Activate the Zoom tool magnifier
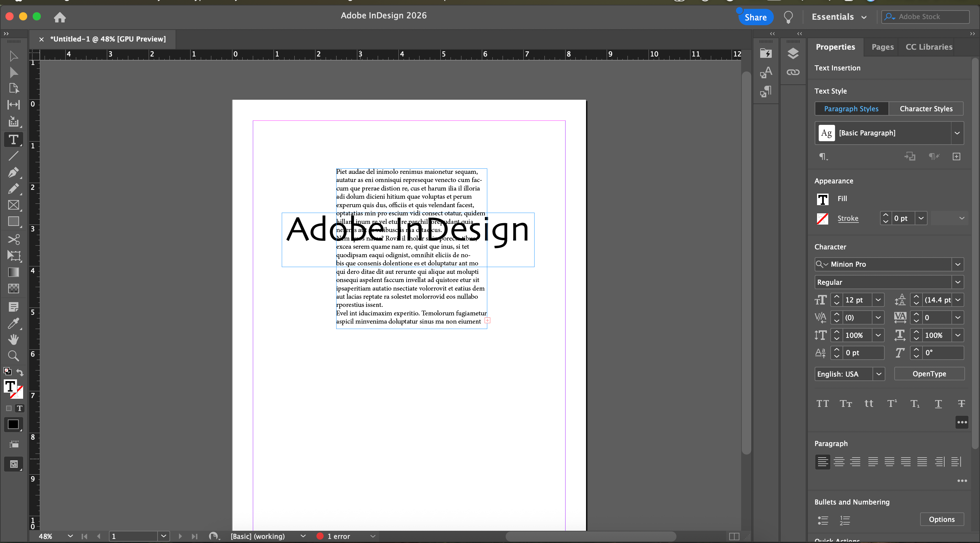 13,356
